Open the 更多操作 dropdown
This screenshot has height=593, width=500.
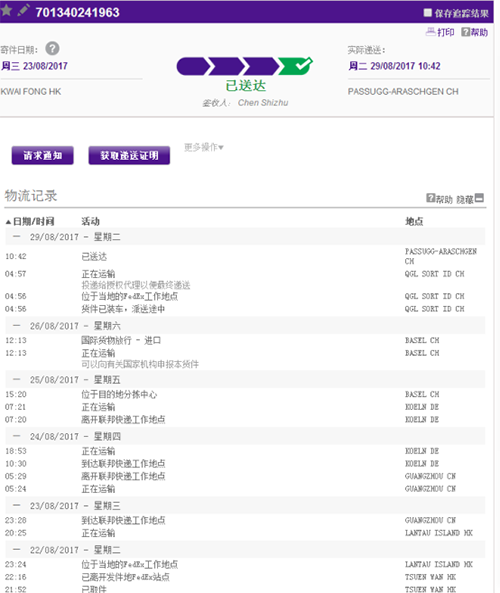coord(204,147)
